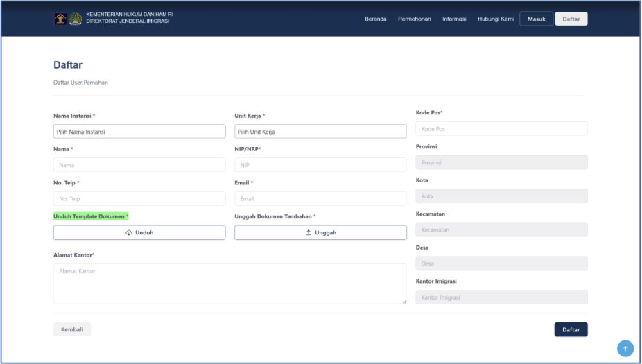The width and height of the screenshot is (642, 364).
Task: Open the Beranda menu item
Action: click(x=375, y=19)
